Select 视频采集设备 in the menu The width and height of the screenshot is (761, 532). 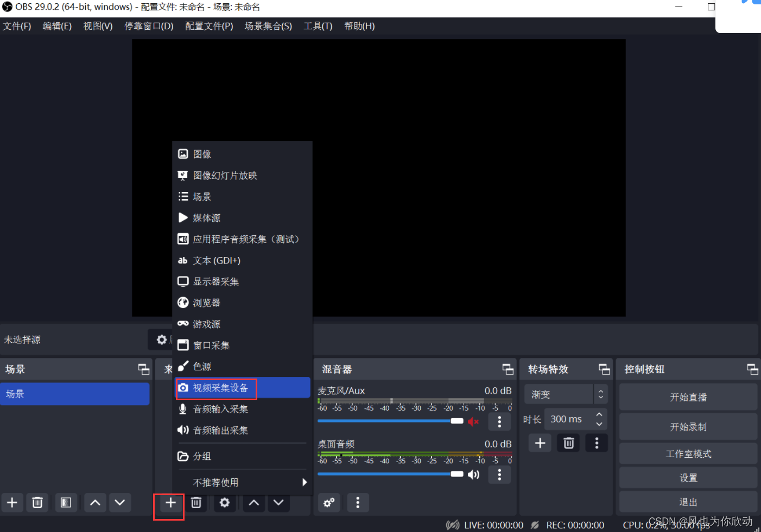243,388
